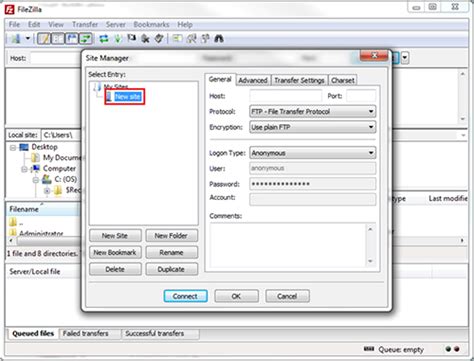Image resolution: width=474 pixels, height=361 pixels.
Task: Select C: (OS) drive in local tree
Action: pos(66,179)
